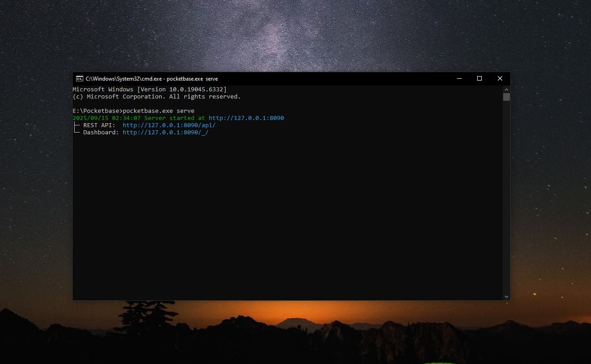Maximize the command prompt window

[479, 79]
